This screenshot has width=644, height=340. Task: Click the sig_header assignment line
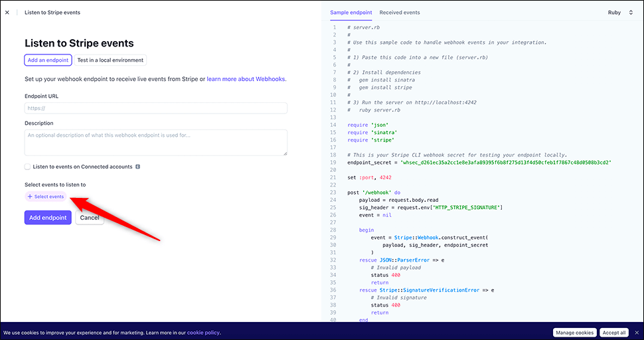click(431, 208)
